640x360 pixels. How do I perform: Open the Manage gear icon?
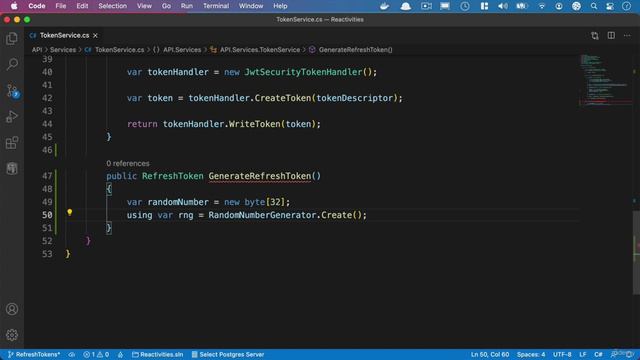(12, 335)
